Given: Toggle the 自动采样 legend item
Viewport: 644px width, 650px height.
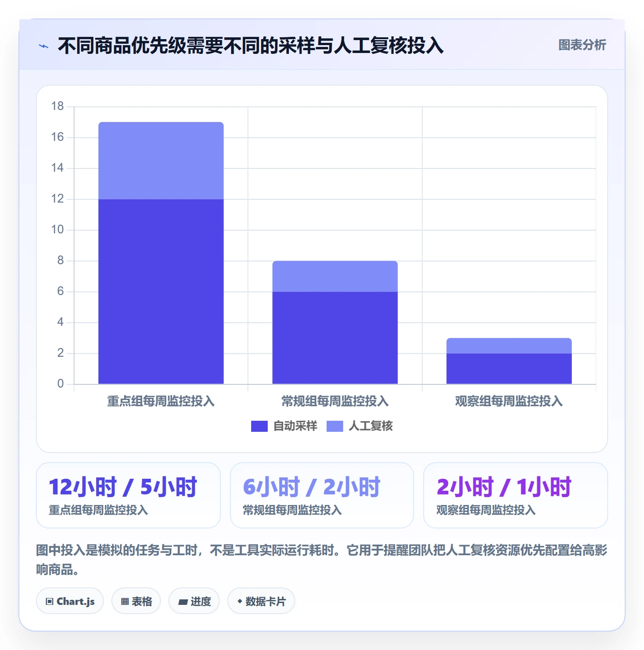Looking at the screenshot, I should [x=284, y=426].
